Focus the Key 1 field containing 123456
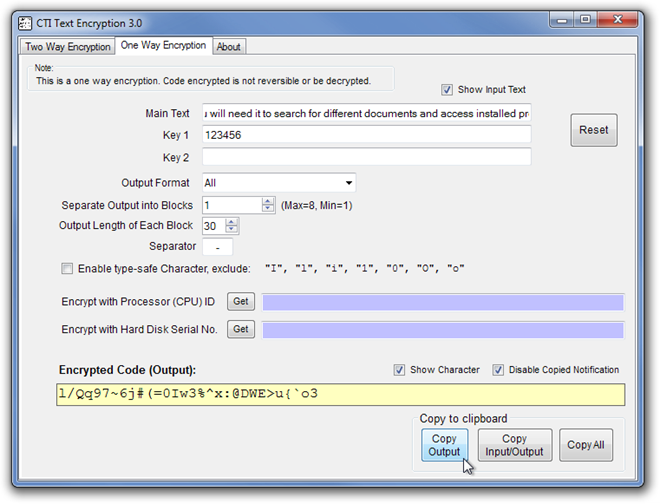The width and height of the screenshot is (660, 504). [x=367, y=135]
